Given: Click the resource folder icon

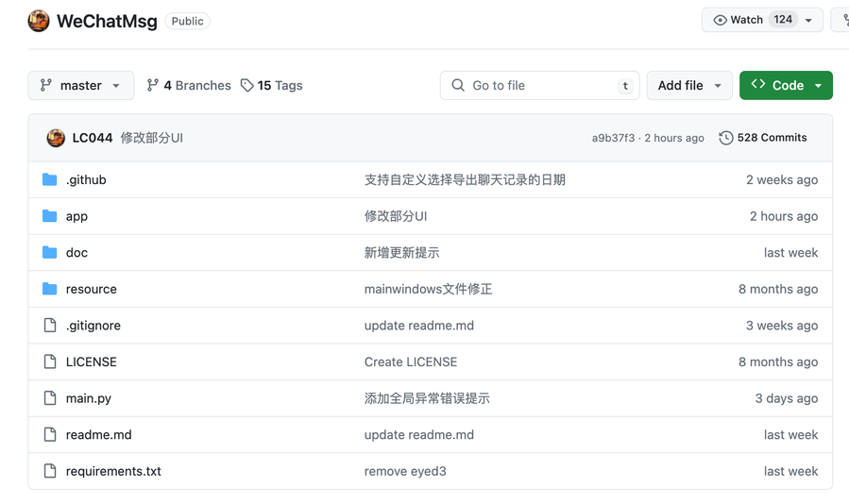Looking at the screenshot, I should click(50, 289).
